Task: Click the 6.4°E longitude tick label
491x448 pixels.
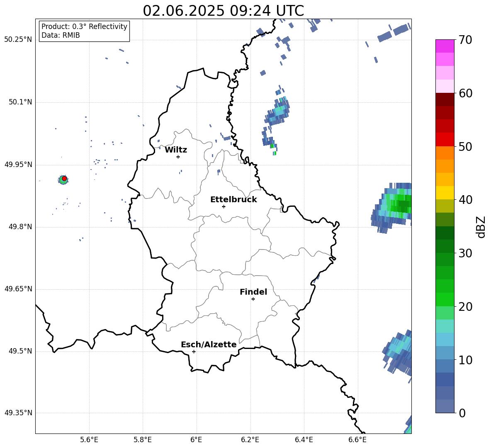Action: coord(304,440)
